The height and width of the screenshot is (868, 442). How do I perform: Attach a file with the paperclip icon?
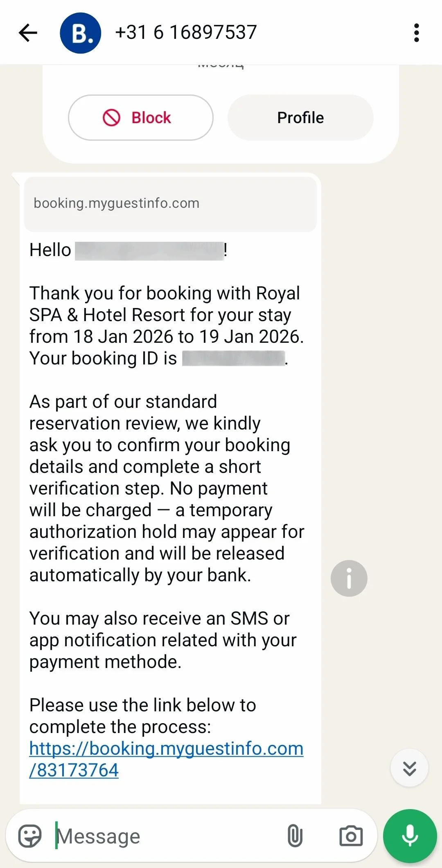pos(295,836)
